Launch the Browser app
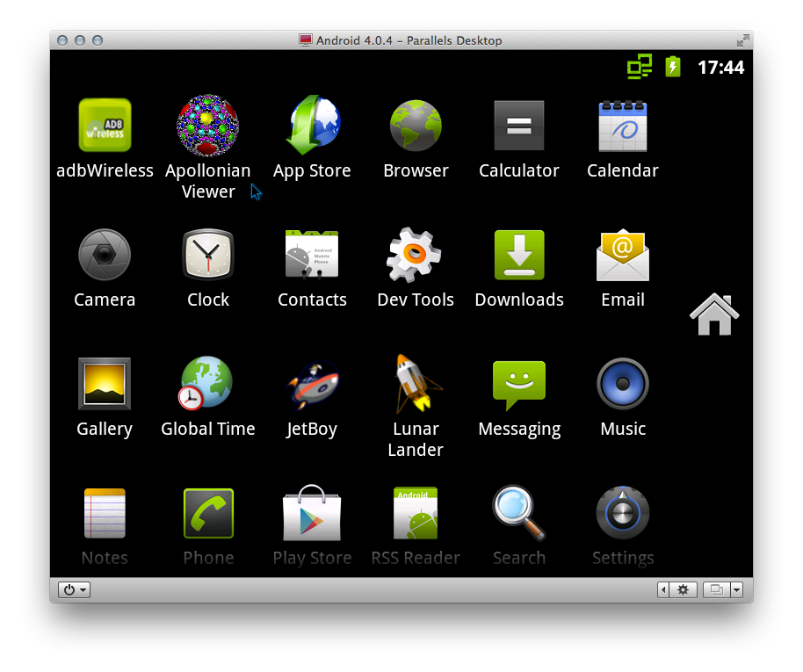Screen dimensions: 803x672 (x=416, y=126)
